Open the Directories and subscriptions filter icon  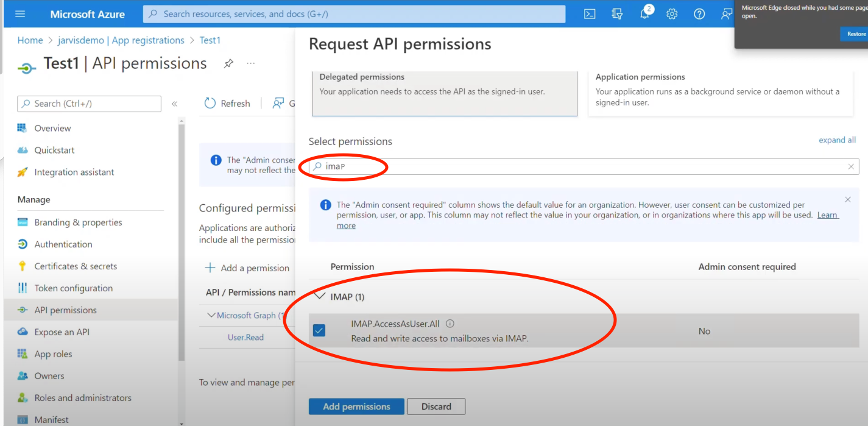click(617, 14)
